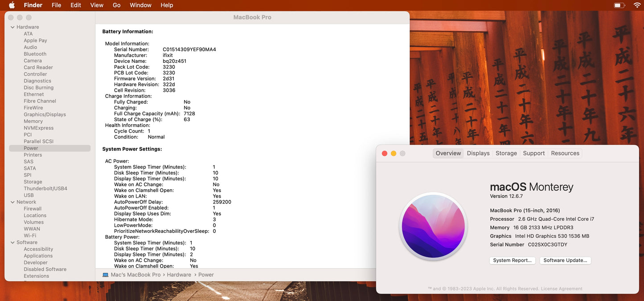Image resolution: width=644 pixels, height=301 pixels.
Task: Click the macOS Monterey logo image
Action: tap(433, 227)
